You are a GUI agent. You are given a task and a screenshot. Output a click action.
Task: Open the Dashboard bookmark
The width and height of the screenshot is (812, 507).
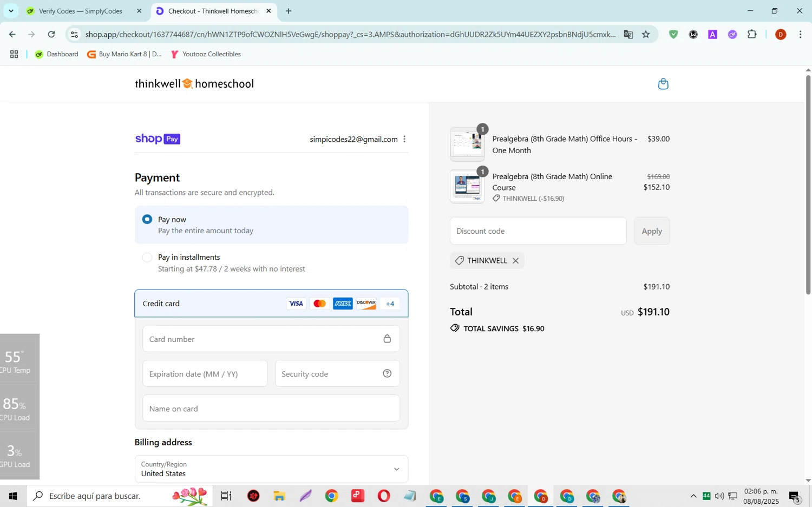[57, 54]
